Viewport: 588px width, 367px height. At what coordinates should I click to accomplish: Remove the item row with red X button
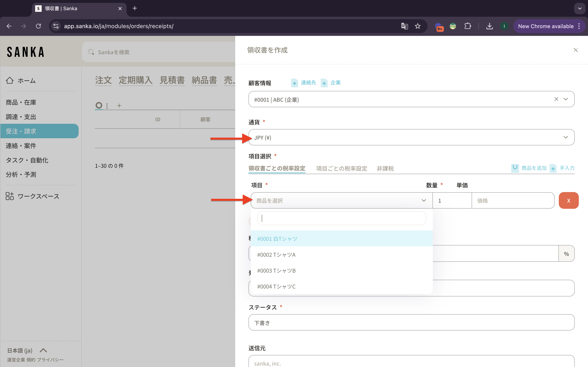point(569,200)
